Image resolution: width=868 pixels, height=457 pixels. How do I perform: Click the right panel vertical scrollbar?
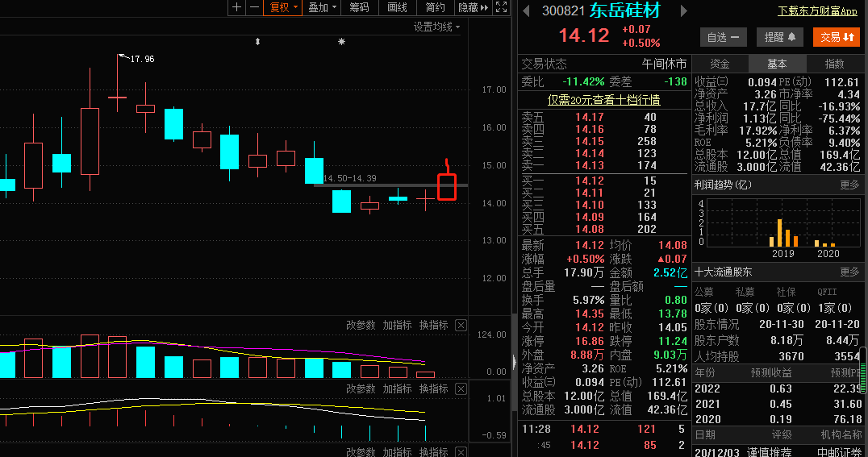(x=865, y=370)
